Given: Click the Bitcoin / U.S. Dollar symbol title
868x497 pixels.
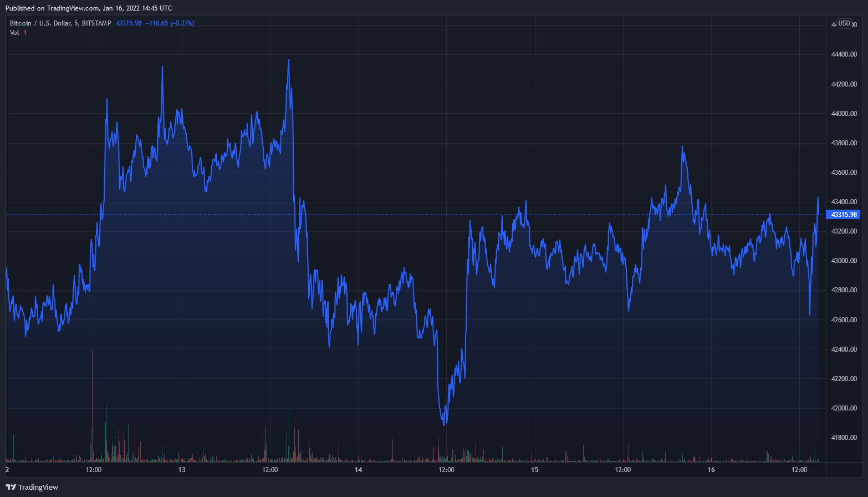Looking at the screenshot, I should pyautogui.click(x=60, y=23).
